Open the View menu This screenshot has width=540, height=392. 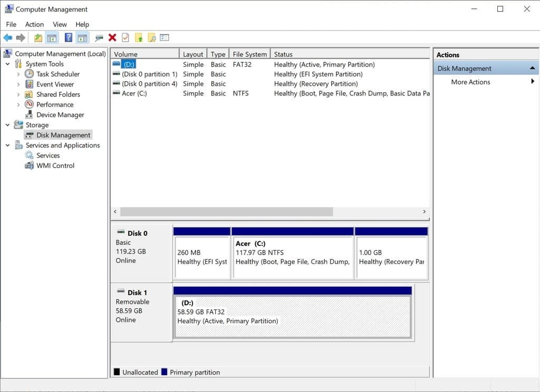click(x=60, y=24)
